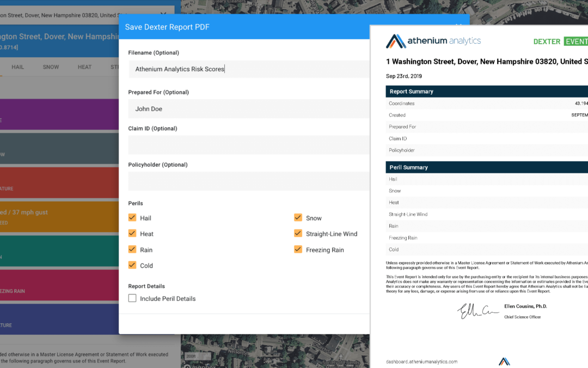Switch to the HAIL tab in background window
This screenshot has width=588, height=368.
(x=17, y=67)
